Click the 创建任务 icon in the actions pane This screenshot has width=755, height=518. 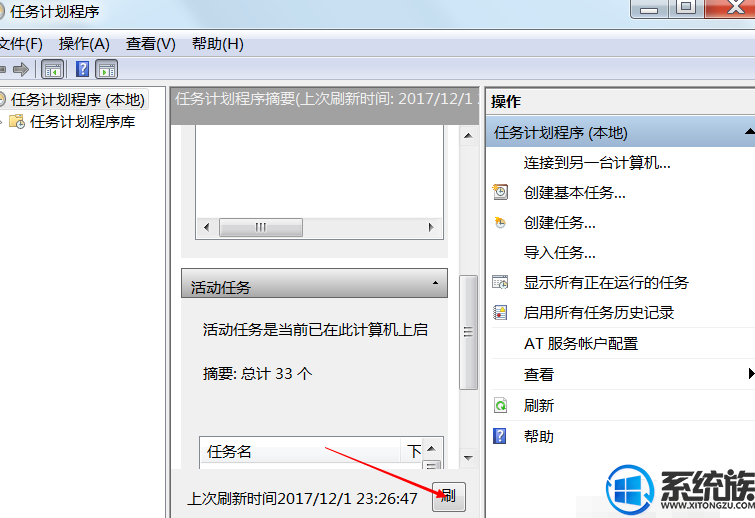pyautogui.click(x=500, y=222)
